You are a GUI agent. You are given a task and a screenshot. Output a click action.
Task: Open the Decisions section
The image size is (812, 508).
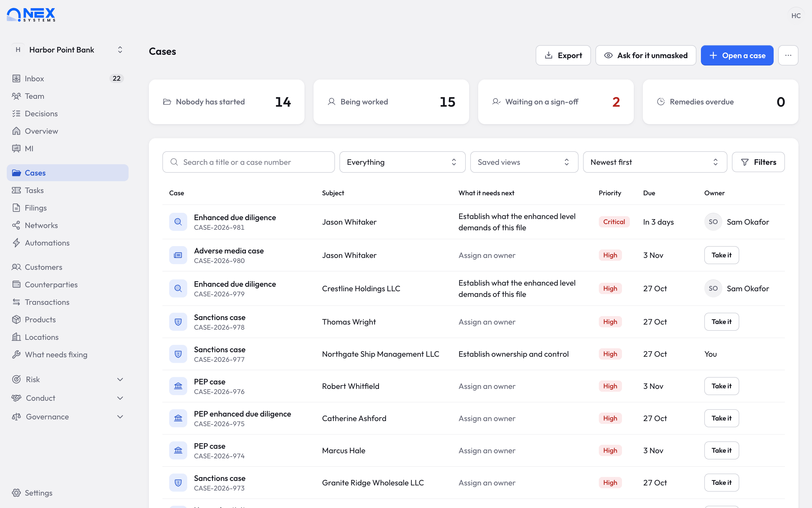pyautogui.click(x=67, y=113)
